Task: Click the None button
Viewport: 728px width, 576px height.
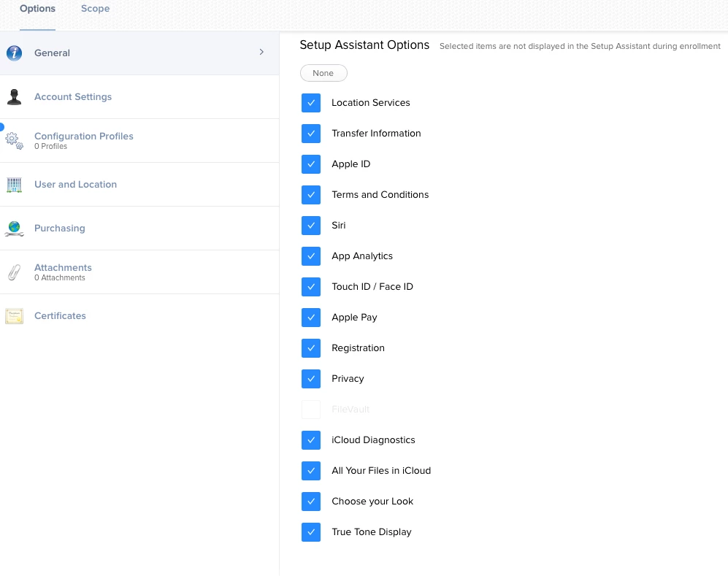Action: (x=323, y=73)
